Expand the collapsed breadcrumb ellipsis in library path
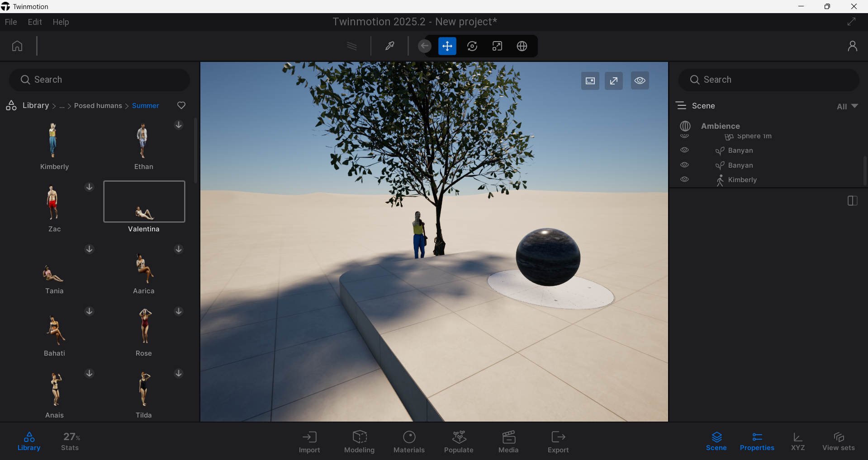This screenshot has width=868, height=460. tap(62, 106)
